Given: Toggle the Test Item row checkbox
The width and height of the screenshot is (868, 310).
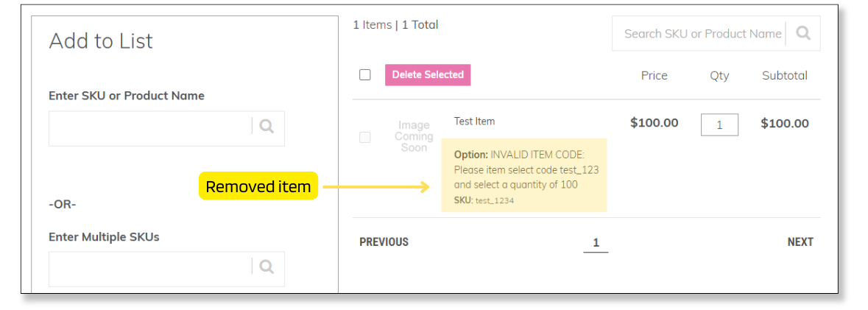Looking at the screenshot, I should [x=365, y=137].
